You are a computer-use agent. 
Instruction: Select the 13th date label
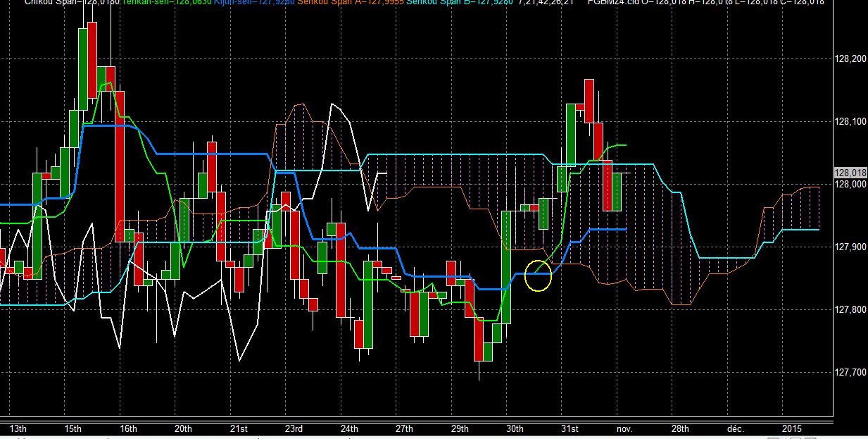point(18,428)
